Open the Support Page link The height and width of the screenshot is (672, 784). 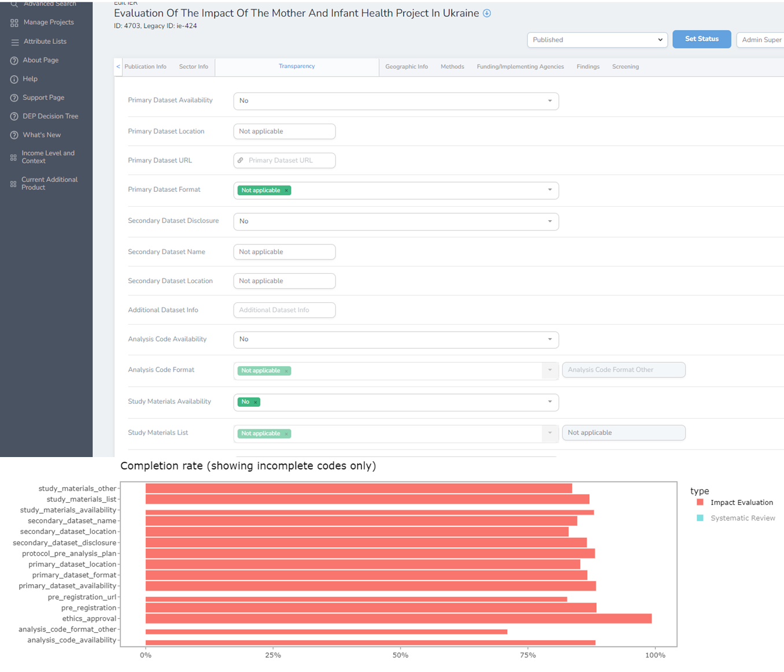[43, 98]
